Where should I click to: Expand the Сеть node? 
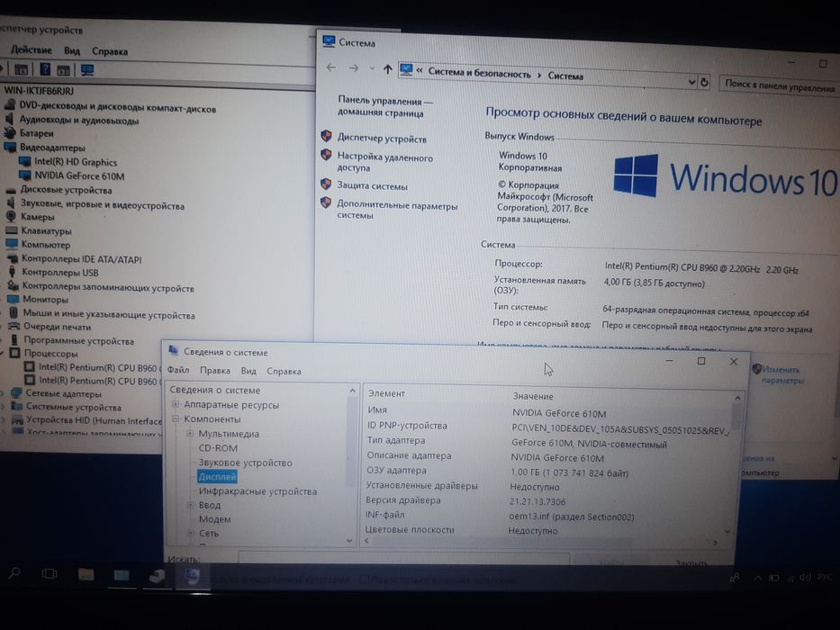click(x=190, y=533)
